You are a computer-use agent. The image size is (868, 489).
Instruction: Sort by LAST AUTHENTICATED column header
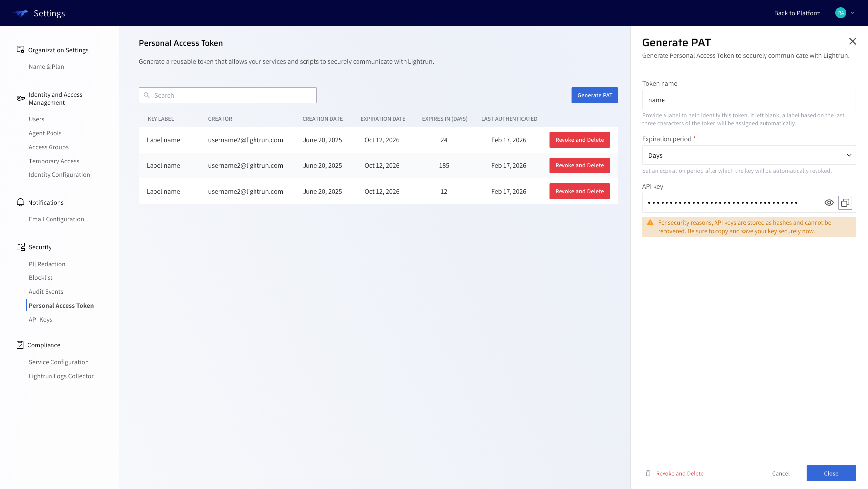point(509,119)
